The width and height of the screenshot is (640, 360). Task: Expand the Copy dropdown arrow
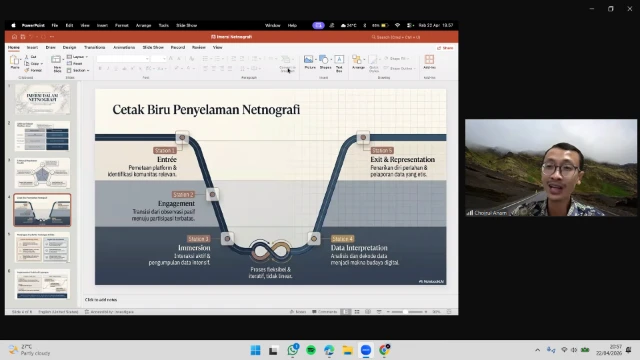coord(42,64)
